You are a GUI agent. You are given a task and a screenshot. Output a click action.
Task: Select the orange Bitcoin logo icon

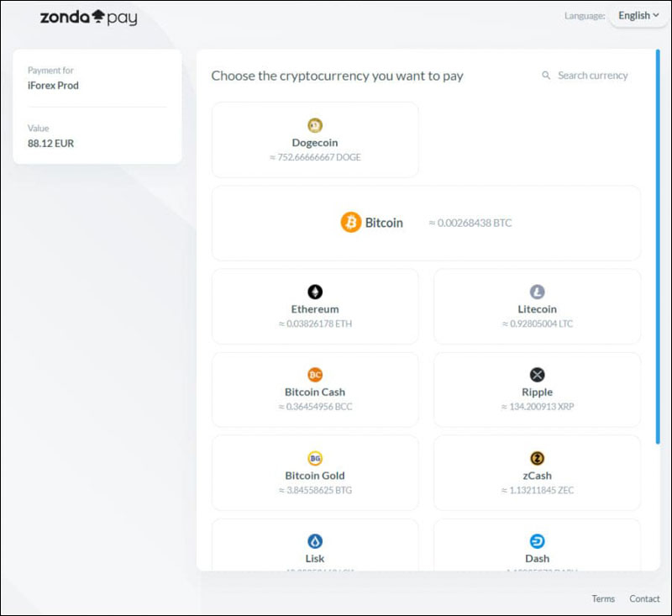tap(350, 223)
